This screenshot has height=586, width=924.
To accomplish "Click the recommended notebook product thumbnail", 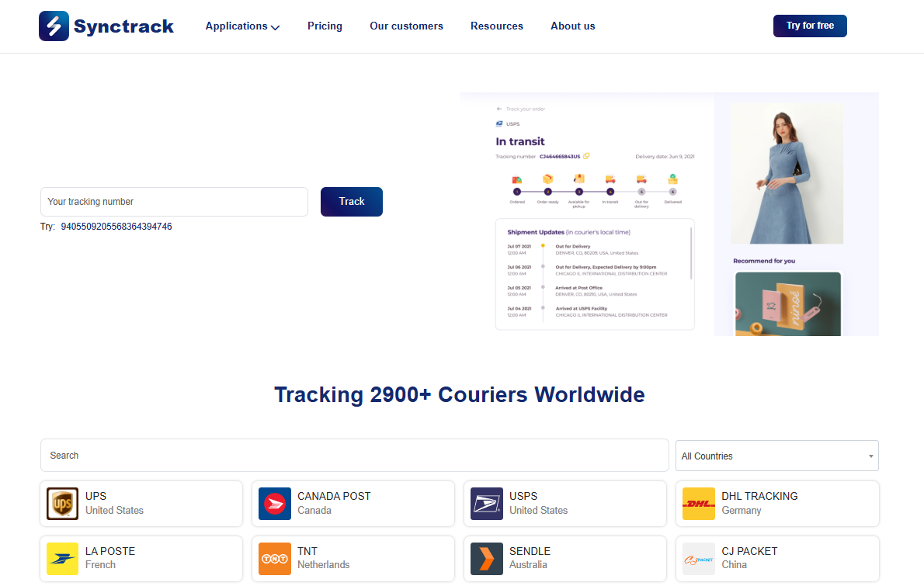I will 788,304.
